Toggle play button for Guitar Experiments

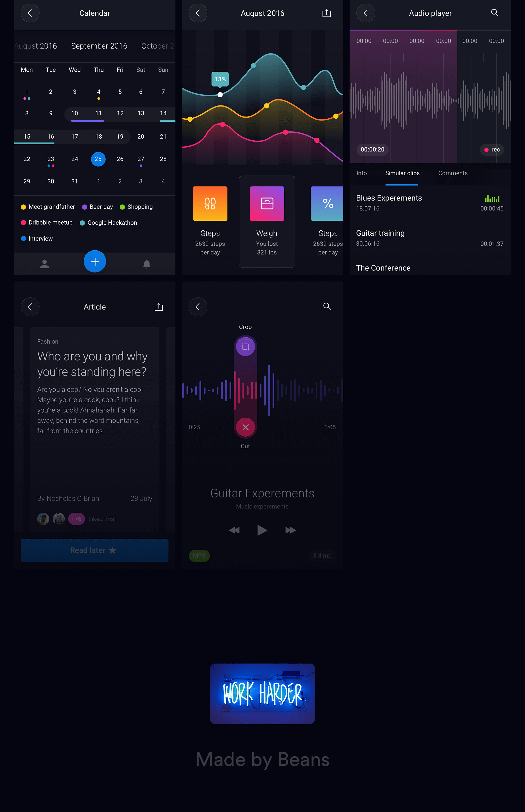click(x=262, y=530)
